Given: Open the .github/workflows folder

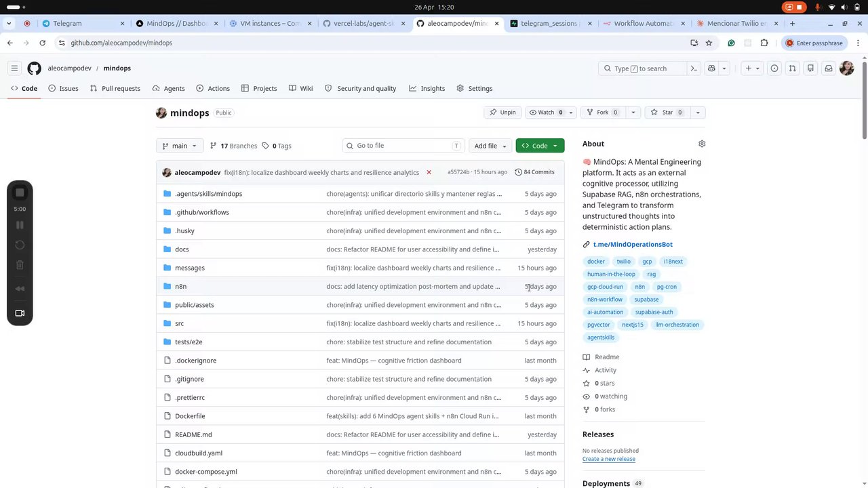Looking at the screenshot, I should [x=202, y=212].
